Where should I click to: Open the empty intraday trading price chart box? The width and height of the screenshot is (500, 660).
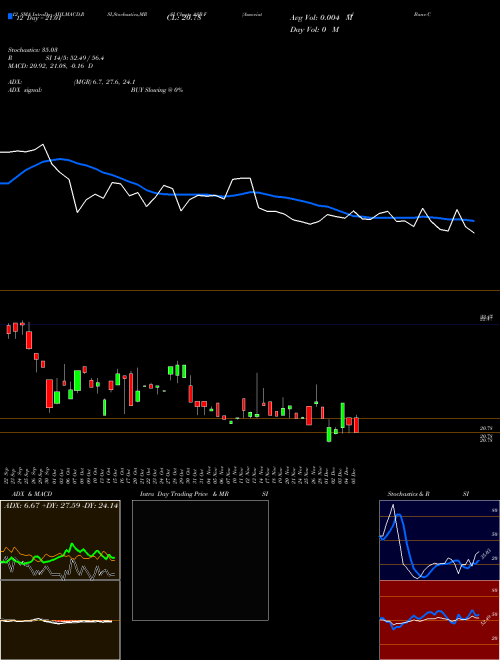coord(200,560)
